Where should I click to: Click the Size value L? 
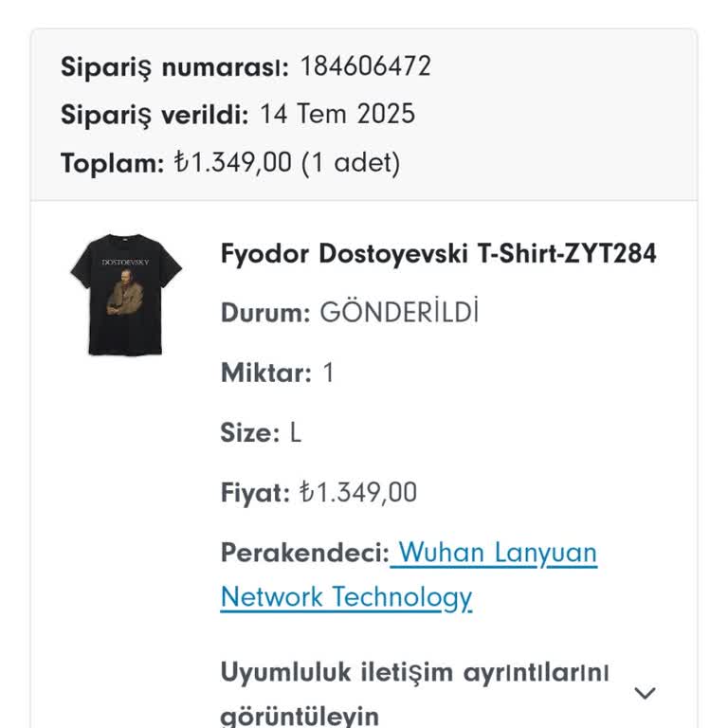pyautogui.click(x=296, y=433)
